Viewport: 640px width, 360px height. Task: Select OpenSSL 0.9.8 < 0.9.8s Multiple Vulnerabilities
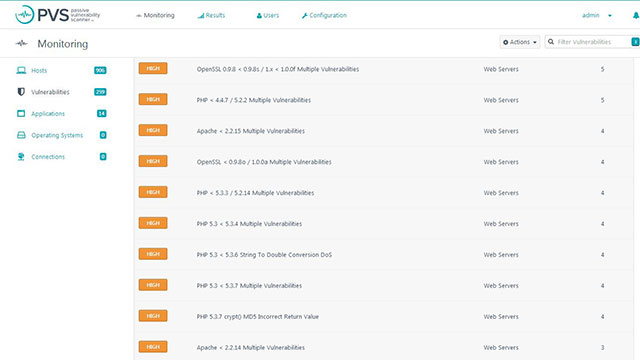coord(278,69)
